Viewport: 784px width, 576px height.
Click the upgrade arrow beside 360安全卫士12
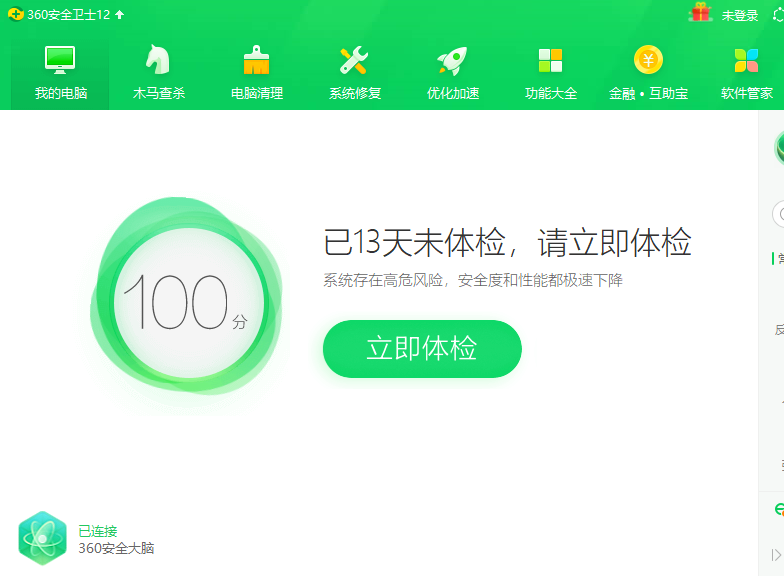tap(120, 14)
